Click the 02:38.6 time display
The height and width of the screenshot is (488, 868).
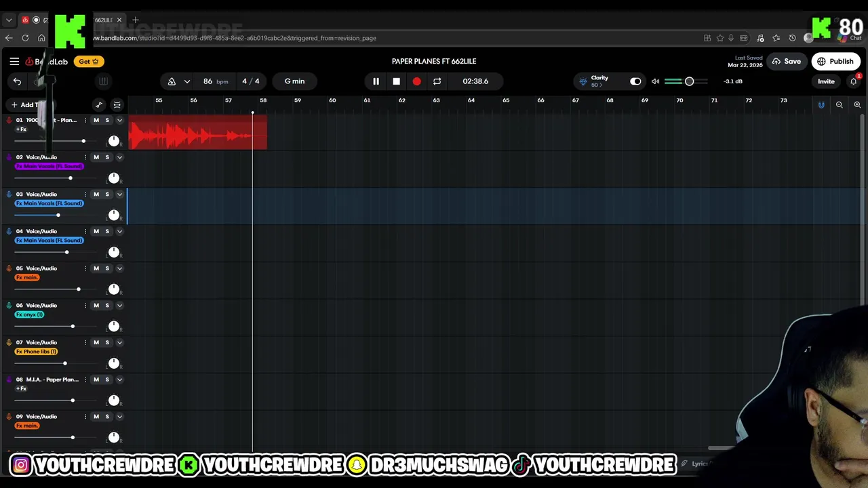point(475,81)
